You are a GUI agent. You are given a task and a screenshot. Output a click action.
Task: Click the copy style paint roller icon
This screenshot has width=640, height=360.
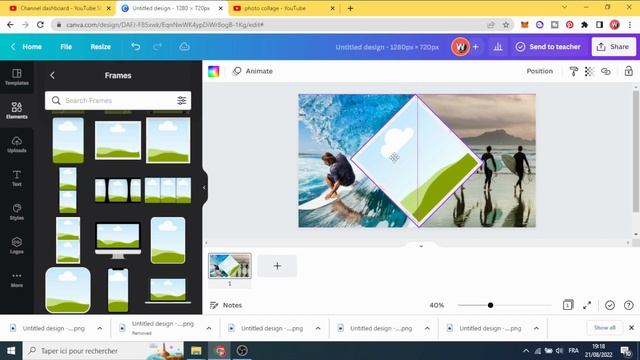[x=573, y=71]
